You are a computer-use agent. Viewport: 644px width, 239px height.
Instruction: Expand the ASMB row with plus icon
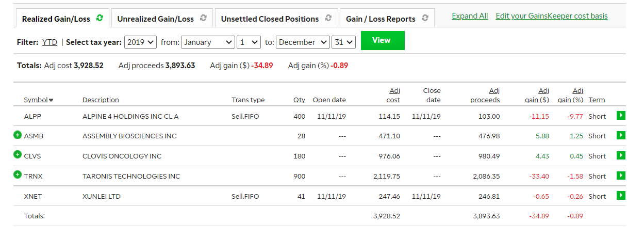click(x=18, y=135)
